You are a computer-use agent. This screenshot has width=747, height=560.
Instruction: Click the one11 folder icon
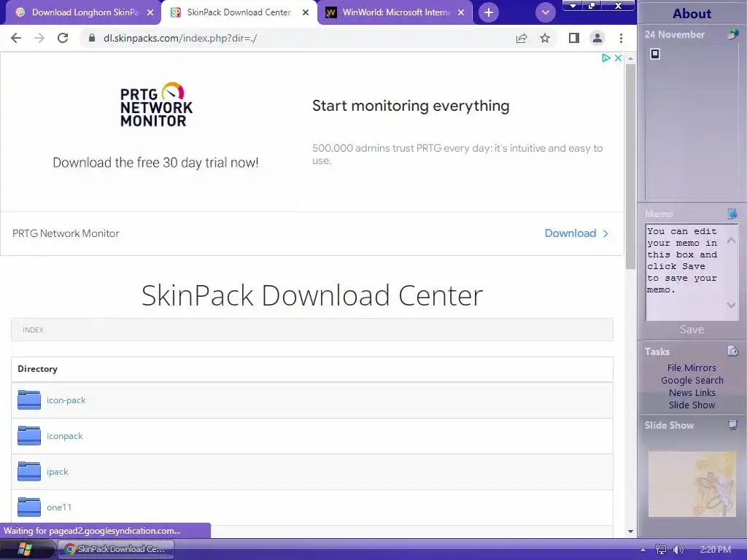(x=29, y=507)
